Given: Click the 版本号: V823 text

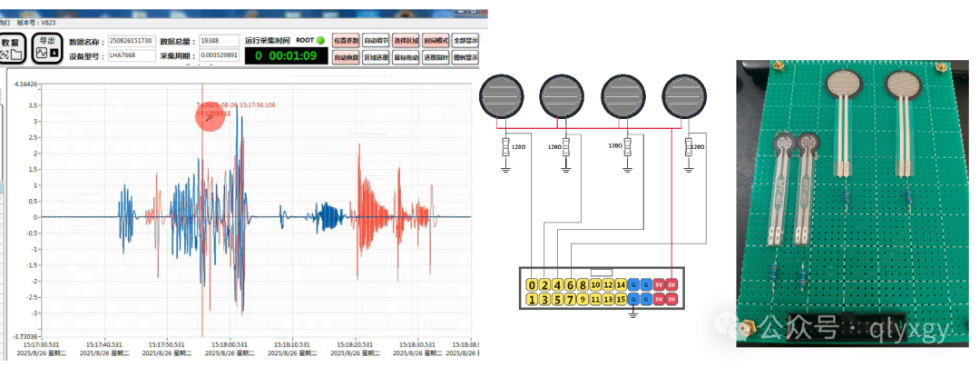Looking at the screenshot, I should coord(36,23).
